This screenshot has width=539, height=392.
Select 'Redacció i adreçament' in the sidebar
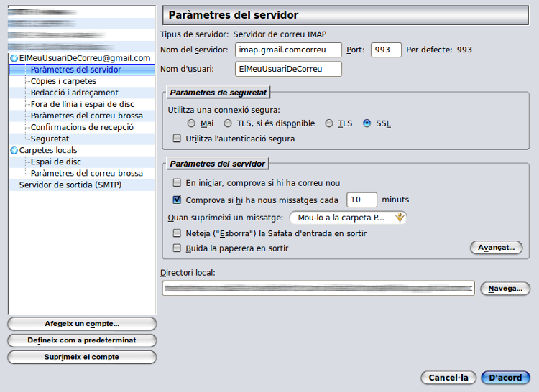(74, 93)
